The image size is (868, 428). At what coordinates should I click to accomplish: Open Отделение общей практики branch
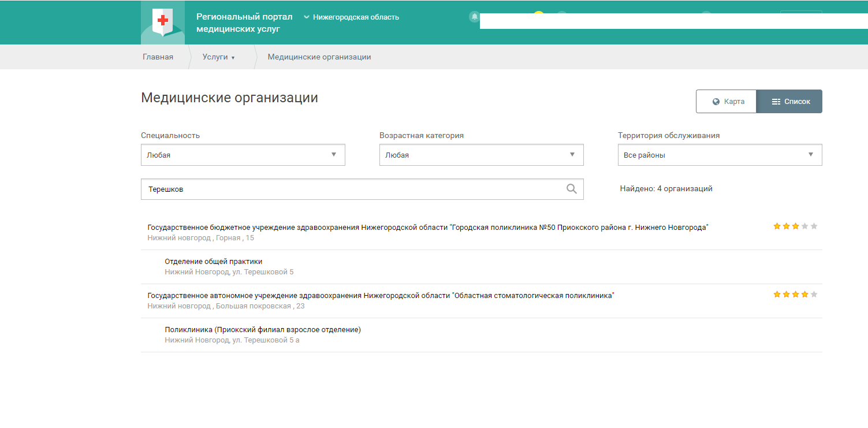[x=213, y=262]
